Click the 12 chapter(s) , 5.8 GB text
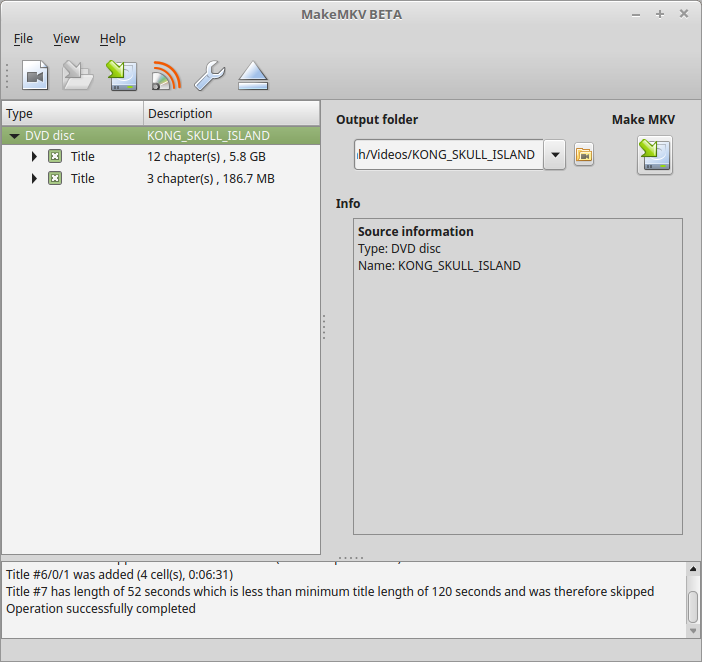Viewport: 702px width, 662px height. coord(206,157)
